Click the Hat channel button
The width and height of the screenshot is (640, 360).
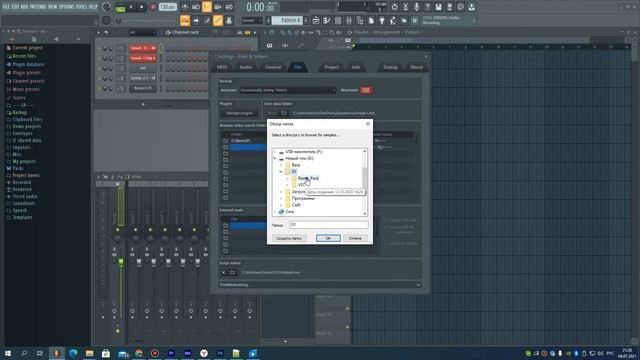click(x=143, y=68)
